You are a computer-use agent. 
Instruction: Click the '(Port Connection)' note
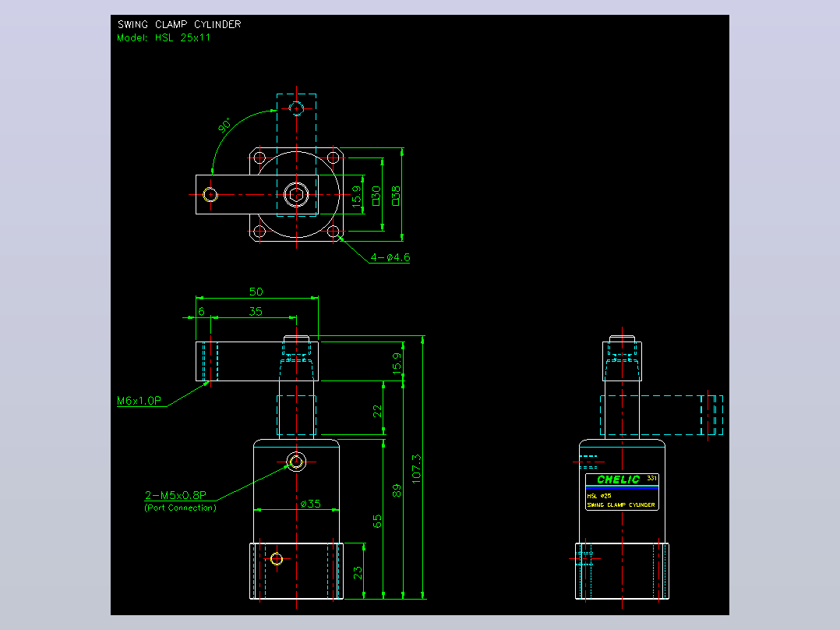coord(180,508)
